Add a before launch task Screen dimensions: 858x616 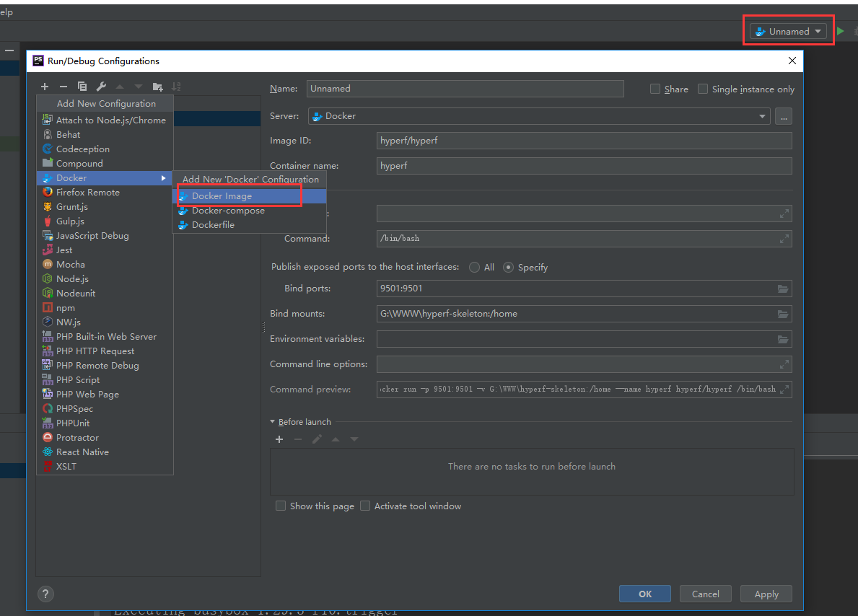click(279, 439)
